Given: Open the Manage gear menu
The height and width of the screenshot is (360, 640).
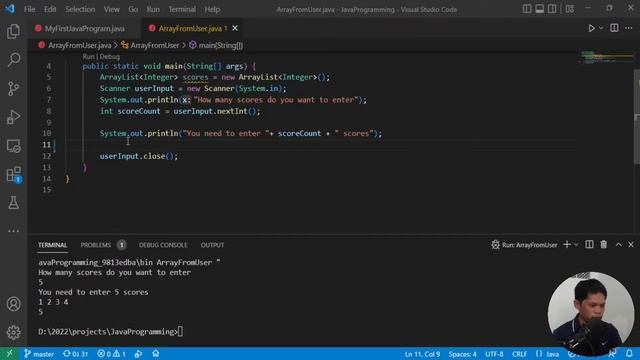Looking at the screenshot, I should pyautogui.click(x=13, y=333).
